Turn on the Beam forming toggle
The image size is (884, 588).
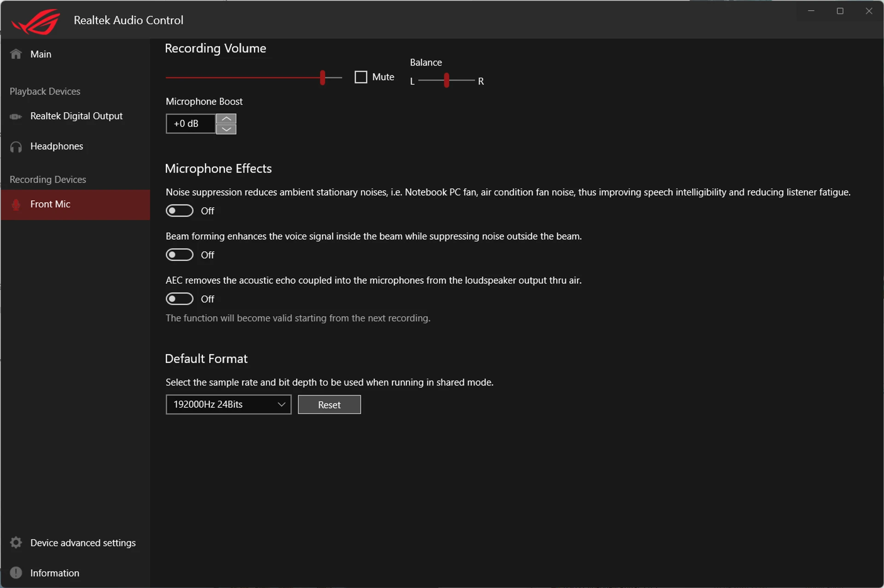tap(180, 255)
